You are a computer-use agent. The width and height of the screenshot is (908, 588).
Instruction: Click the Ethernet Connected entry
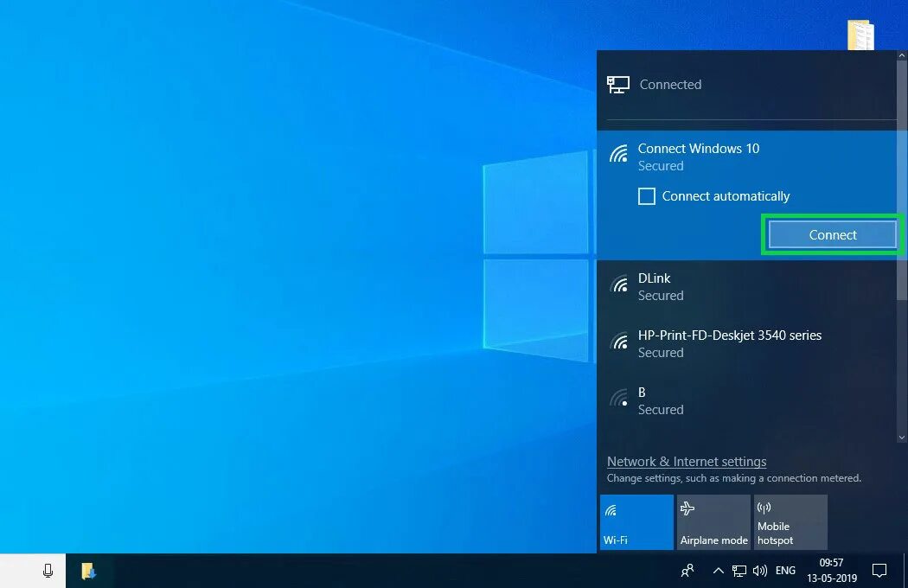point(747,85)
